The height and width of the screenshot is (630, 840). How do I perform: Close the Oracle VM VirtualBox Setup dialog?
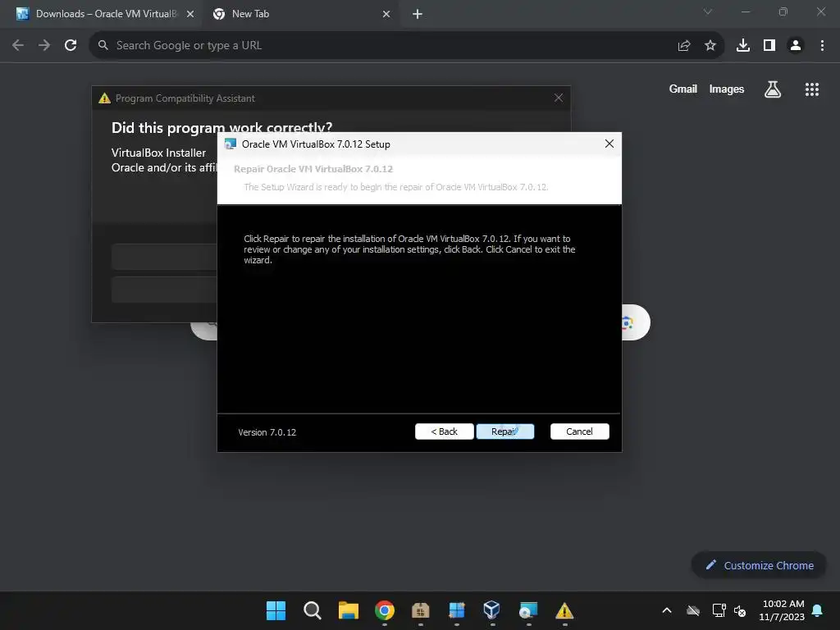click(609, 144)
